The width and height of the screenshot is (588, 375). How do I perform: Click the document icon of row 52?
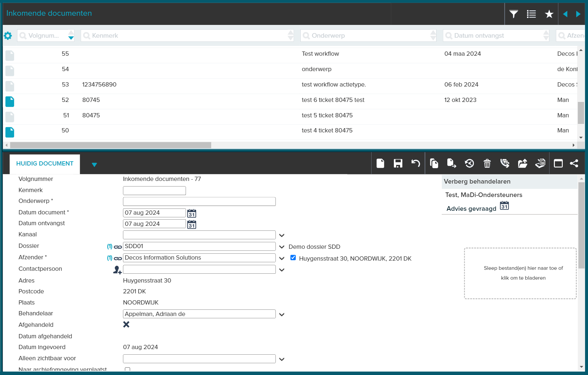point(10,102)
